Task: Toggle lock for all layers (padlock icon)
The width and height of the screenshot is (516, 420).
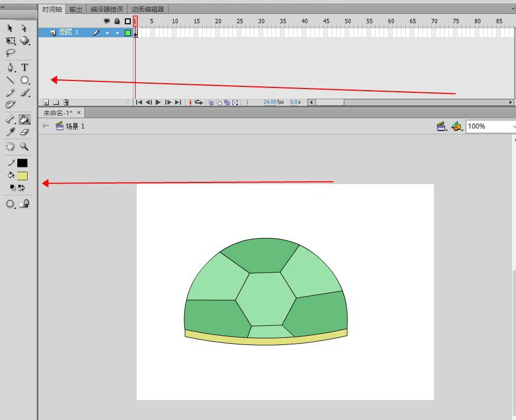Action: [x=117, y=21]
